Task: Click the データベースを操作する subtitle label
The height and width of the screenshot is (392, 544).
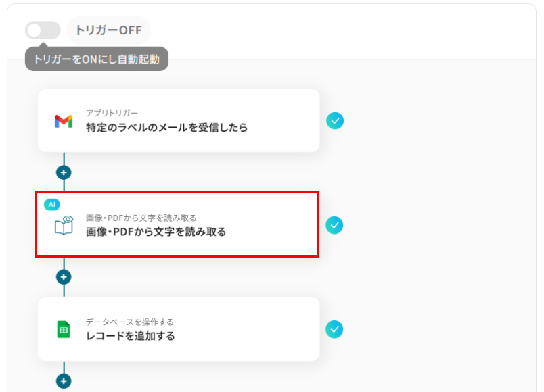Action: pos(129,322)
